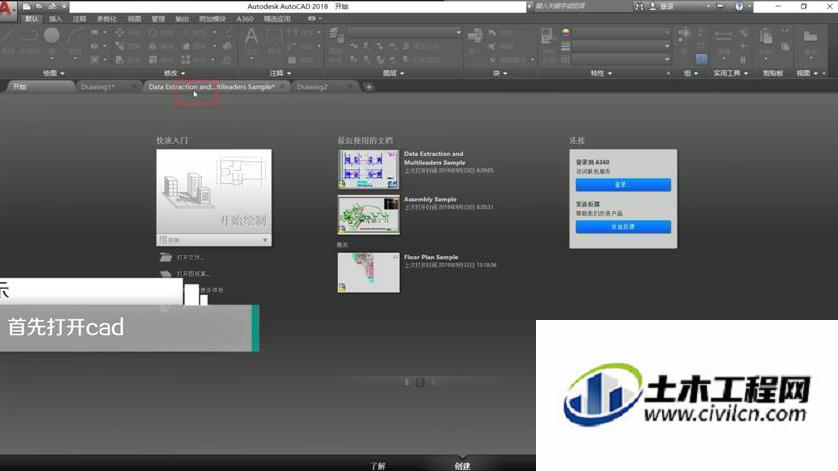Click the binoculars search icon in title bar
Viewport: 838px width, 471px height.
[x=639, y=6]
